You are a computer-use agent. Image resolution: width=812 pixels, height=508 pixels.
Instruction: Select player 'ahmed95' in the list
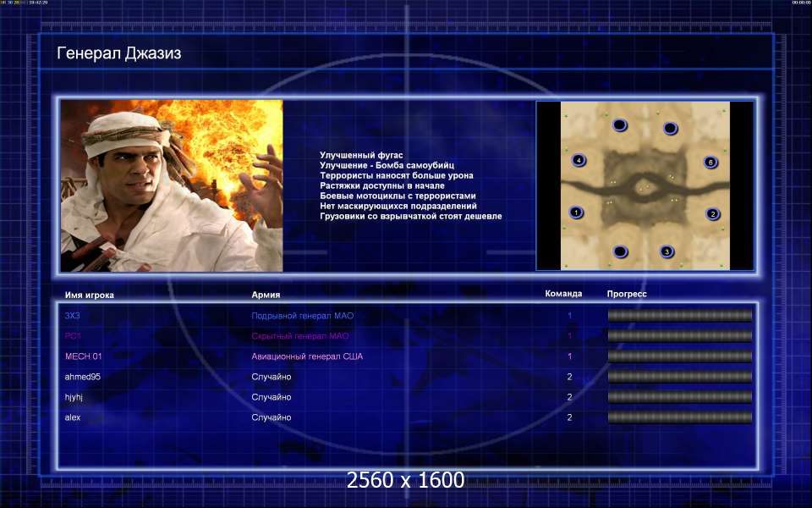coord(83,377)
